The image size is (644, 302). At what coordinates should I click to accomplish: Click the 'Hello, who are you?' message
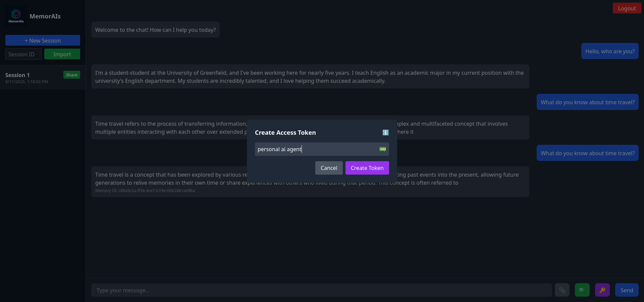pos(610,51)
